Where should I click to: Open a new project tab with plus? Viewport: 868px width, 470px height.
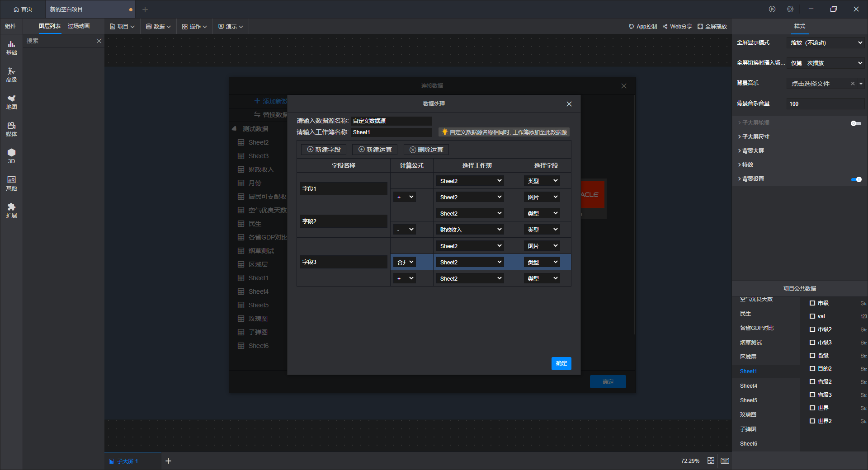click(145, 9)
